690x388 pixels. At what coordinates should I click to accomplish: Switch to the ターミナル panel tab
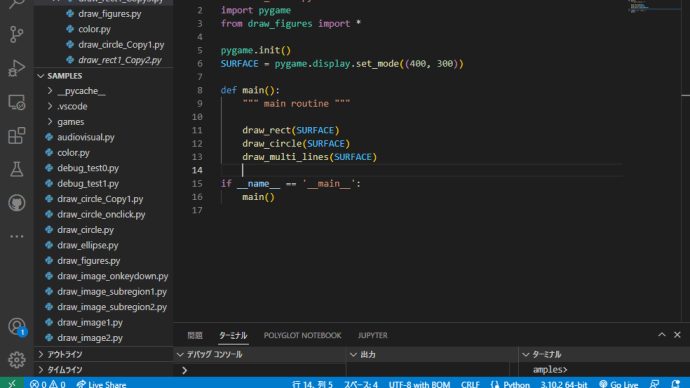point(233,335)
